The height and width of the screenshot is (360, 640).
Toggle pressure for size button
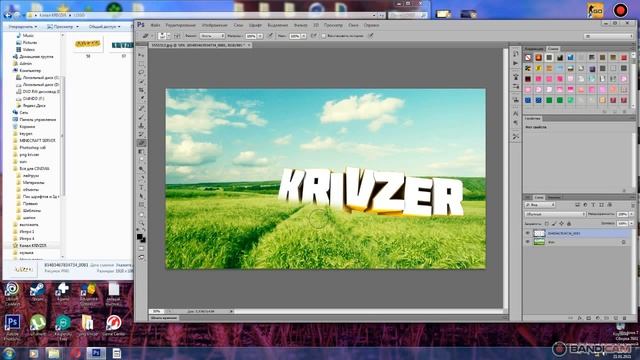(x=371, y=36)
